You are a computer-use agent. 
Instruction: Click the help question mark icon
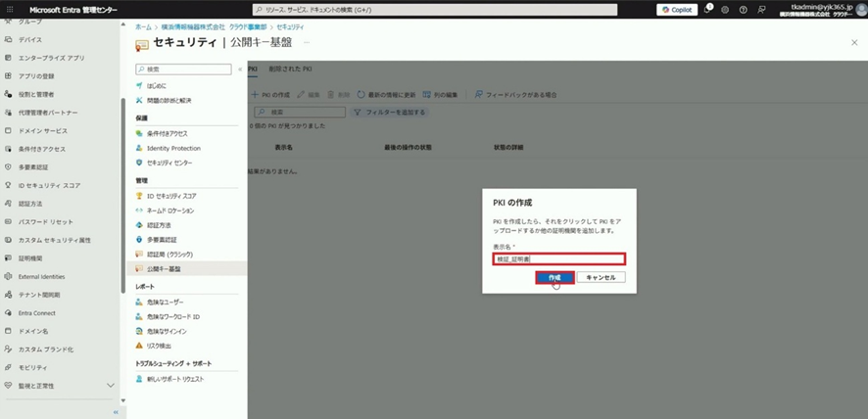click(744, 9)
